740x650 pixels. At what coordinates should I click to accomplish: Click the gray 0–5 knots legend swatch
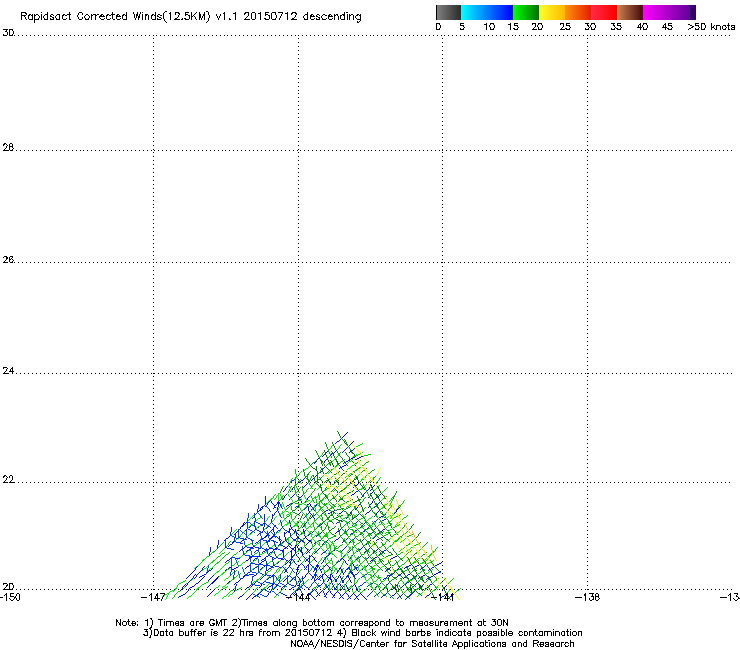[448, 12]
